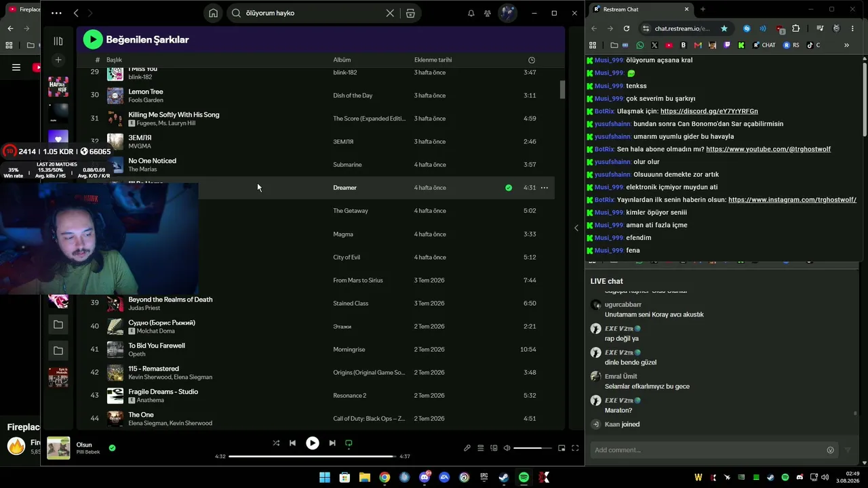Sort by Eklenme tarihi column header
Screen dimensions: 868x488
tap(433, 60)
